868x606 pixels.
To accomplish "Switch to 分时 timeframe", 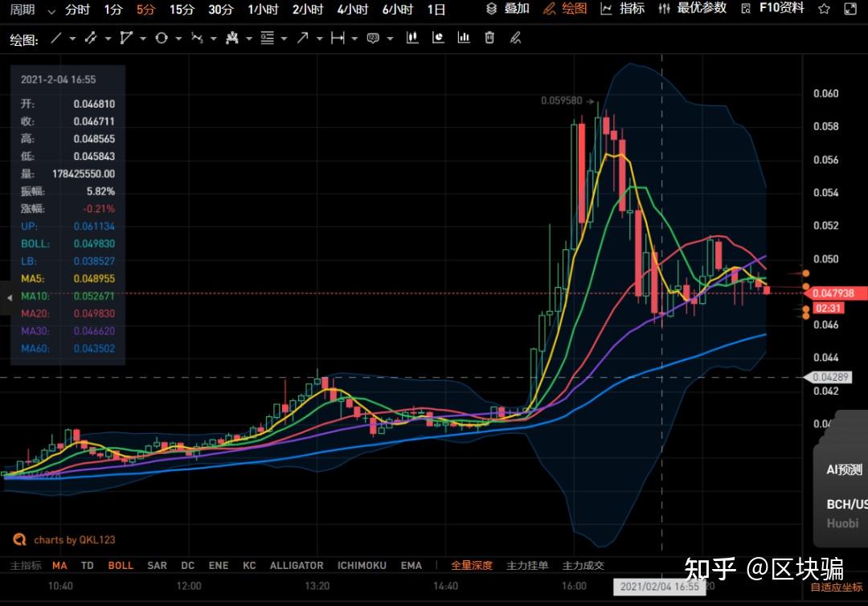I will 77,10.
